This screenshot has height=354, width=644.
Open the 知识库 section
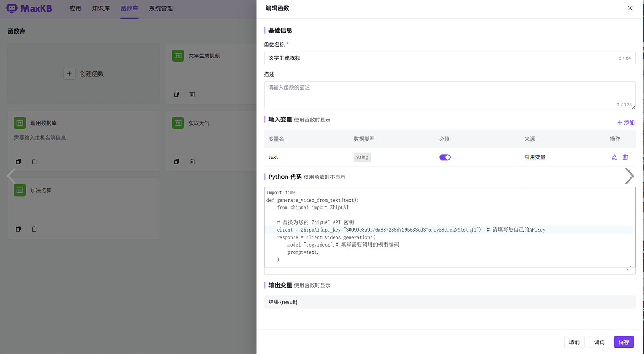pos(101,8)
